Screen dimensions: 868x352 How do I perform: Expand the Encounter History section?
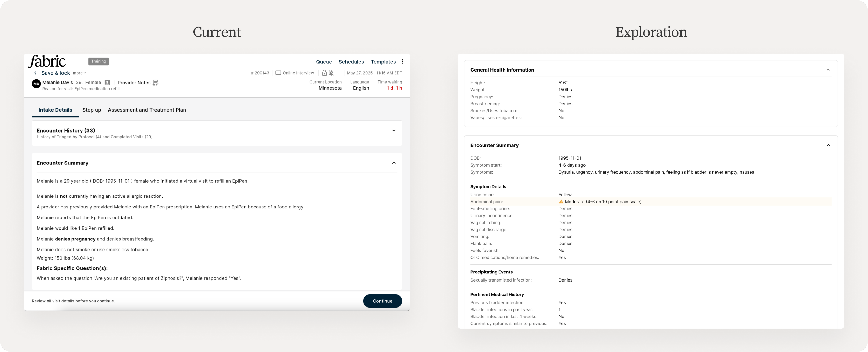[394, 131]
